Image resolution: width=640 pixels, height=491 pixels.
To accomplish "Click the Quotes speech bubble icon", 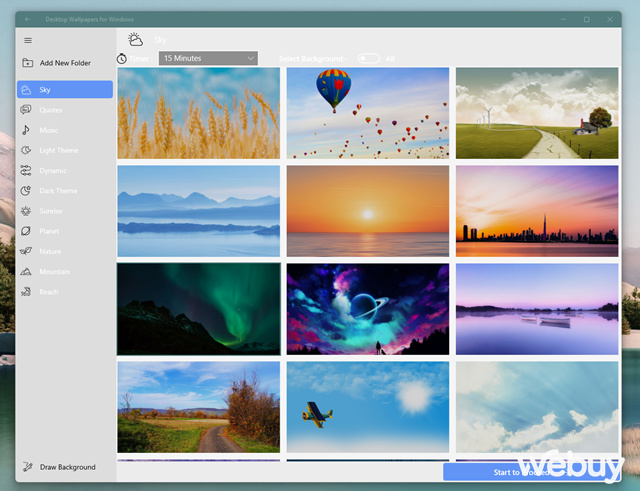I will coord(26,109).
